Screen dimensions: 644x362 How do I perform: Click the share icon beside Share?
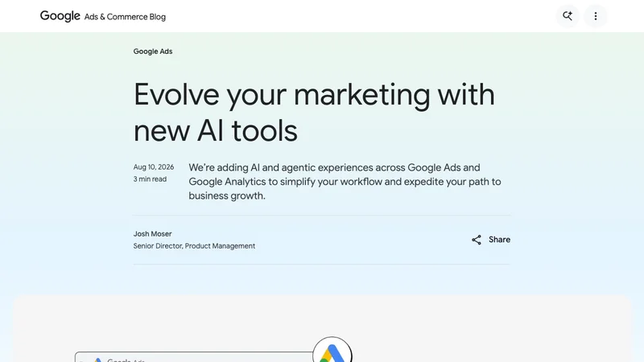pyautogui.click(x=477, y=240)
